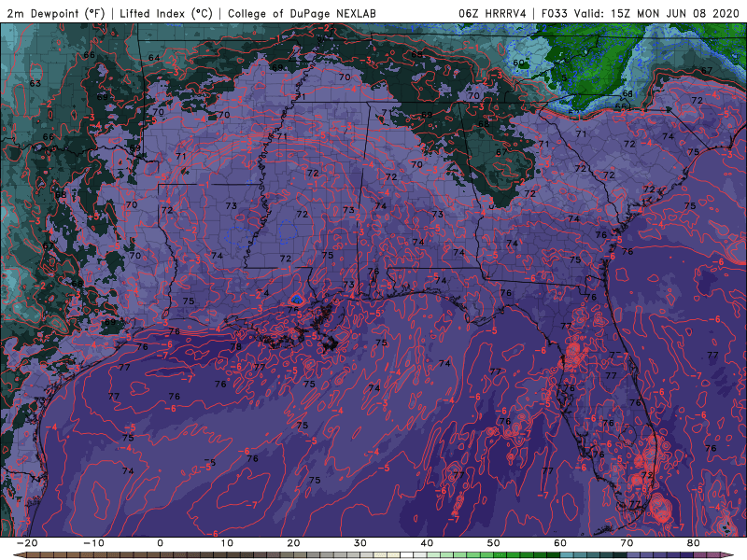Click the 20 label on the color scale

pyautogui.click(x=293, y=543)
